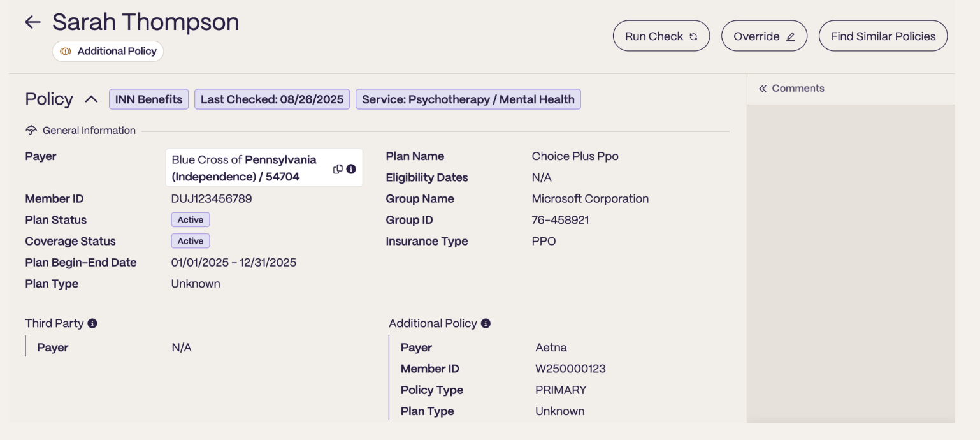Click Last Checked: 08/26/2025 tag

[x=272, y=99]
